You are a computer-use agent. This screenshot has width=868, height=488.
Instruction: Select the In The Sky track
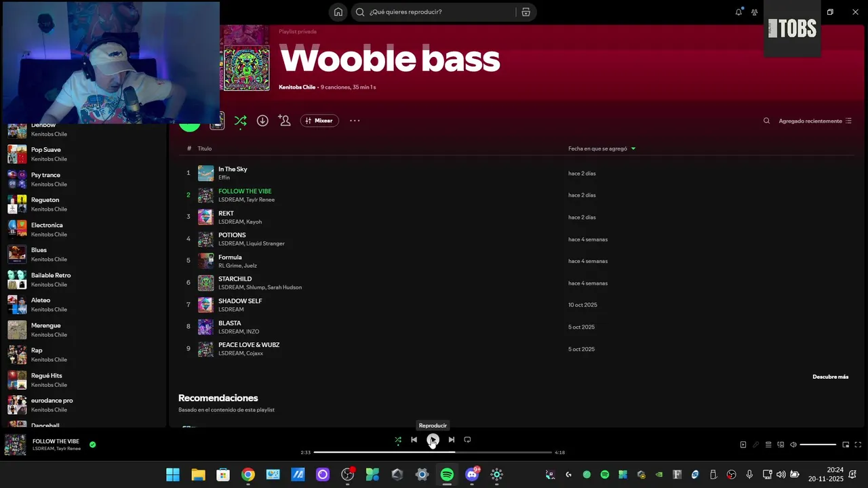point(515,174)
